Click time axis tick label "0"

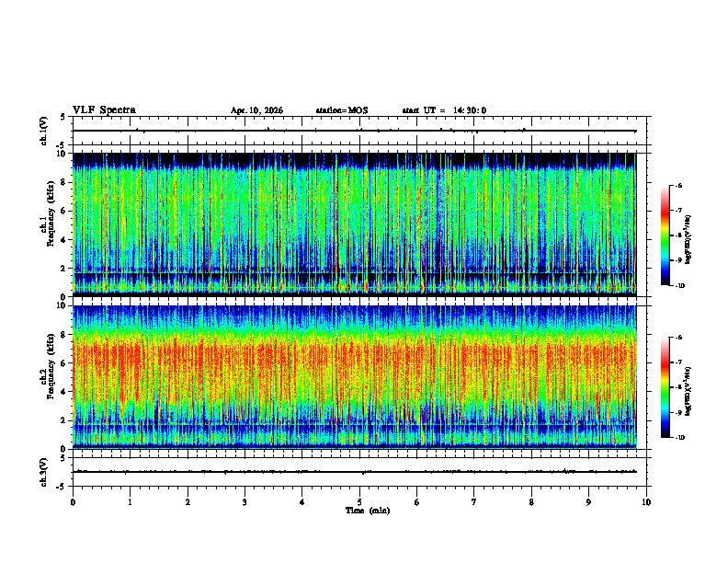click(73, 502)
